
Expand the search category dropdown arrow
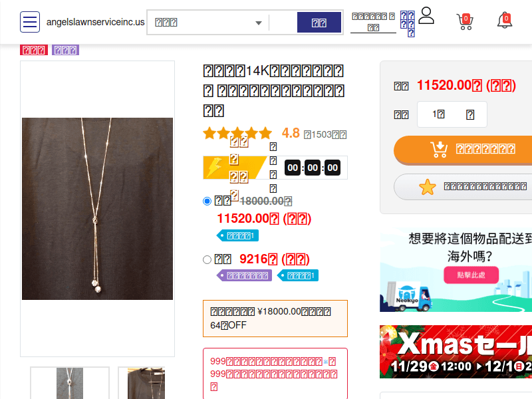(259, 23)
